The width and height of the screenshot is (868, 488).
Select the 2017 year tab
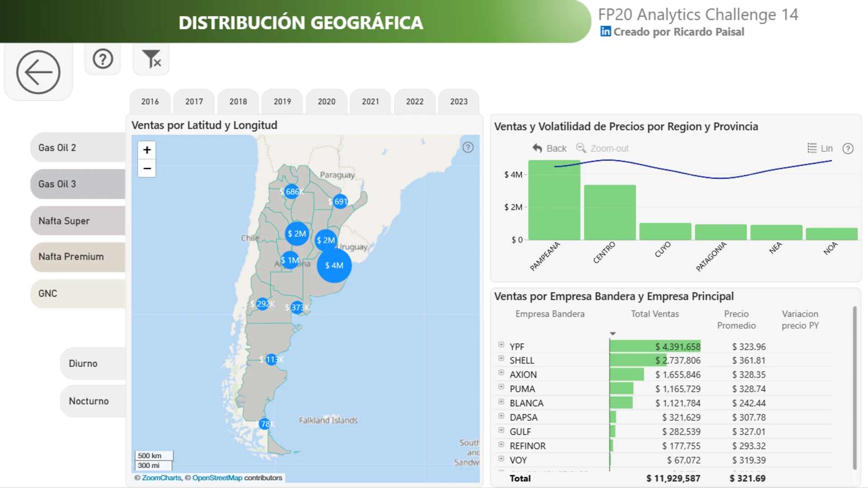click(x=194, y=102)
